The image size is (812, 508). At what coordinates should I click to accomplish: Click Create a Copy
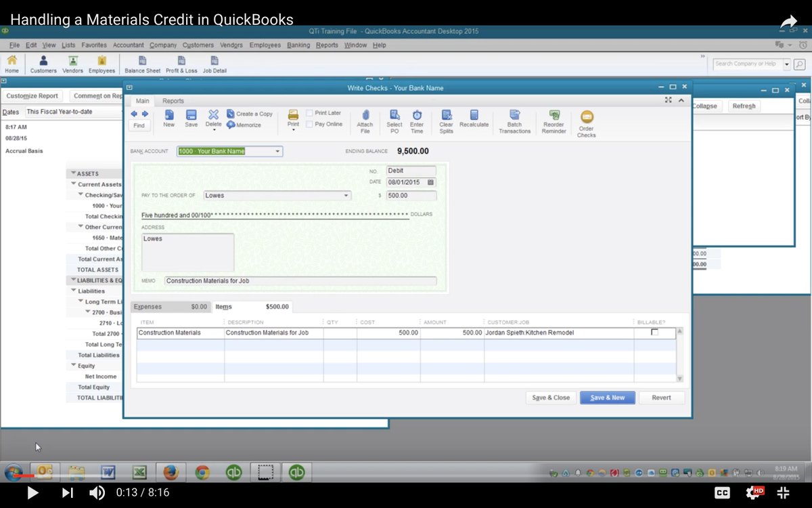tap(250, 114)
